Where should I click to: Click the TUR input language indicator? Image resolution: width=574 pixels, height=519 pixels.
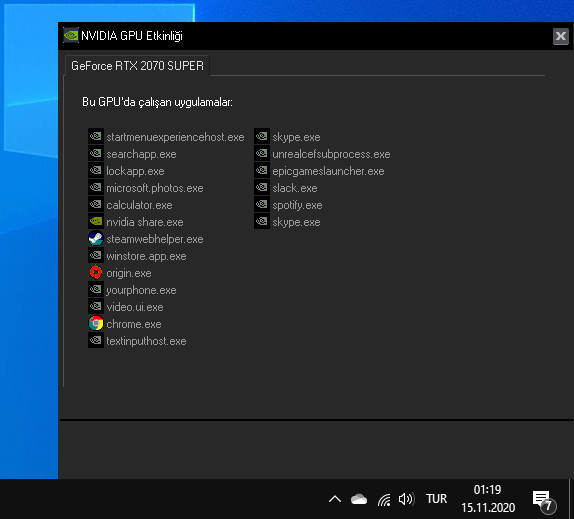[436, 499]
